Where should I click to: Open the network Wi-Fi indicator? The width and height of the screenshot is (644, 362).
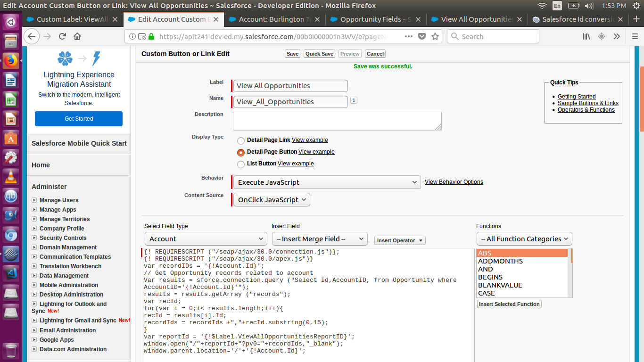(542, 6)
